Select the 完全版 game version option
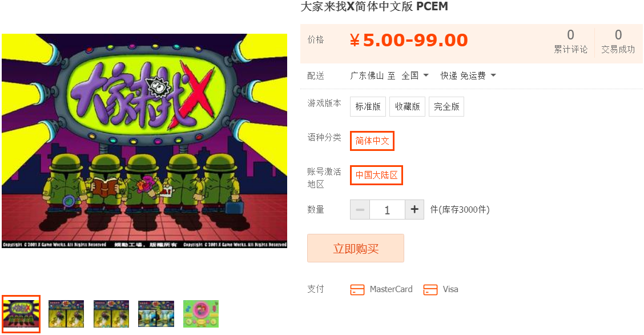644x335 pixels. (446, 106)
